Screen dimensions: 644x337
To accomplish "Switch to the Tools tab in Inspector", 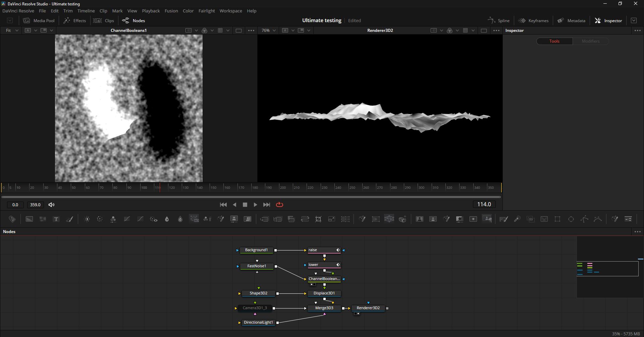I will click(x=554, y=41).
